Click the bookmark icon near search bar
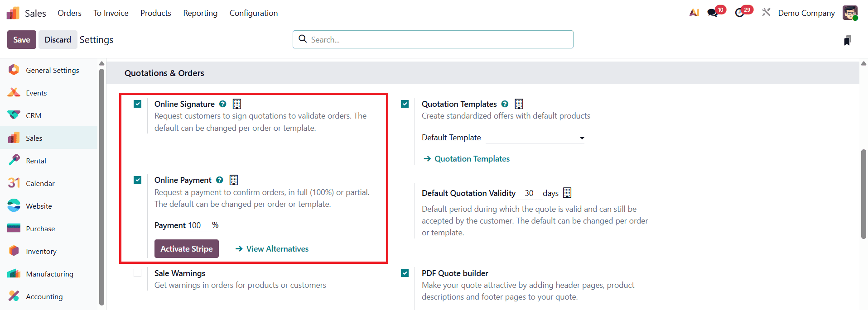Viewport: 868px width, 310px height. tap(847, 41)
